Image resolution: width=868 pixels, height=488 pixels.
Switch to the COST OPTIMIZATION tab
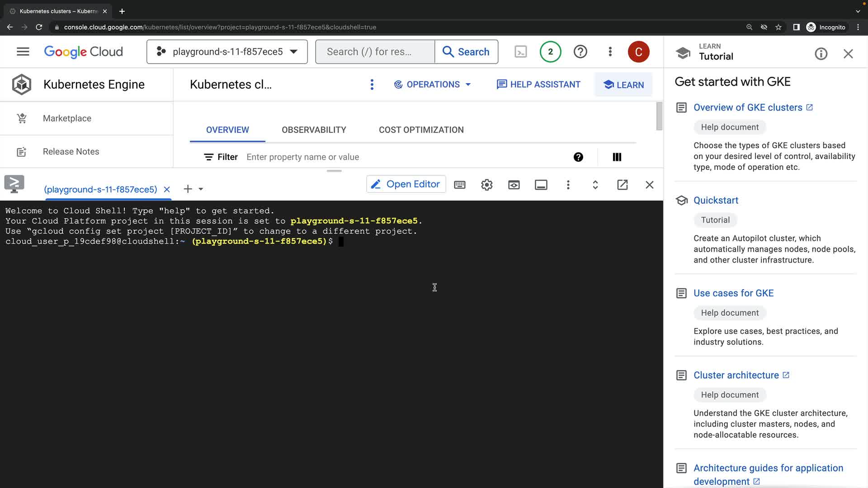click(421, 130)
